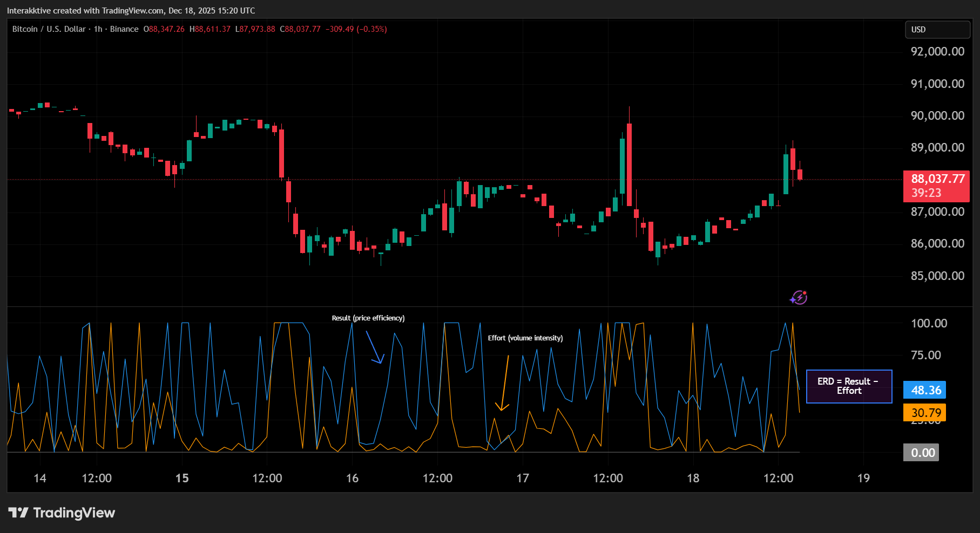Click date 18 on the time axis

tap(693, 478)
